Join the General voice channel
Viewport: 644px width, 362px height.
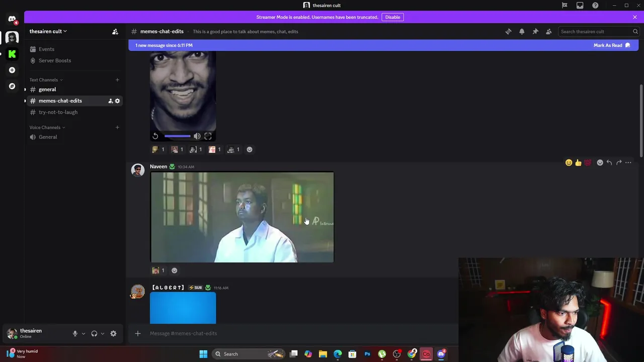[x=73, y=137]
